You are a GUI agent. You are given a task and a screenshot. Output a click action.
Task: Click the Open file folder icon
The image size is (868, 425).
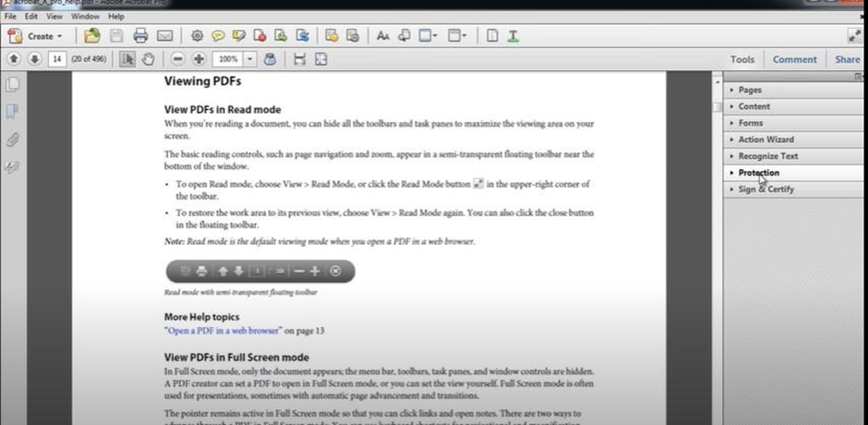pyautogui.click(x=92, y=37)
